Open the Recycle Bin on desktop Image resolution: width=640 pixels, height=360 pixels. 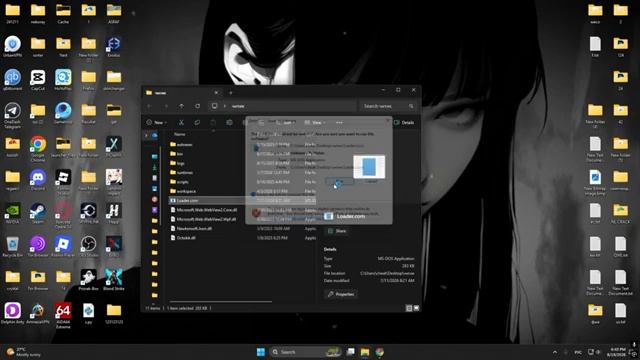pyautogui.click(x=13, y=247)
